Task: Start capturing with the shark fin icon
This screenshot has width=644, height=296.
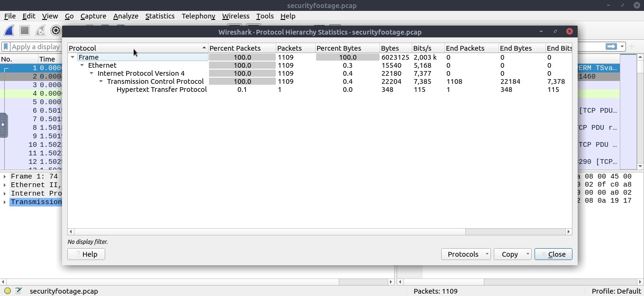Action: 9,31
